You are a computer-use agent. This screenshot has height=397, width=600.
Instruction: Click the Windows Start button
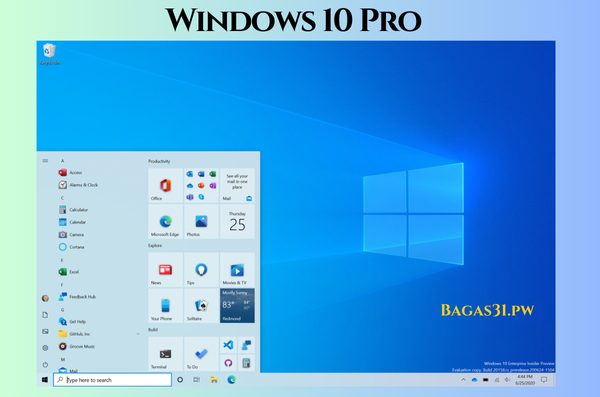(45, 380)
